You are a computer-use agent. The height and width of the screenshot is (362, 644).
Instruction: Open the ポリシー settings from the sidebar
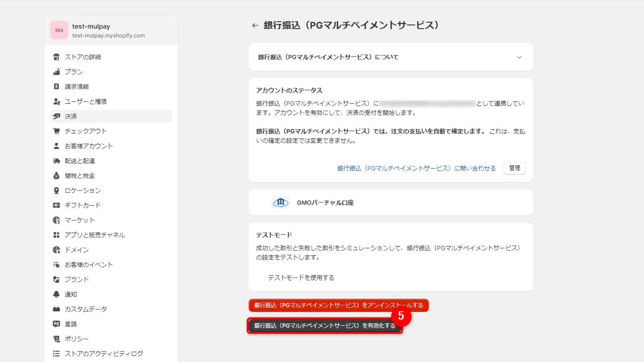click(57, 339)
